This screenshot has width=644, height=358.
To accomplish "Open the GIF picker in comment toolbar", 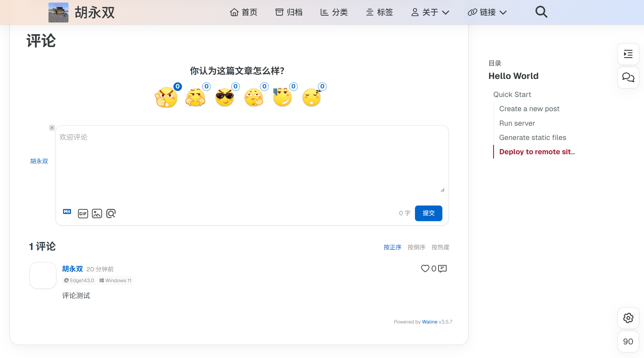I will point(83,213).
